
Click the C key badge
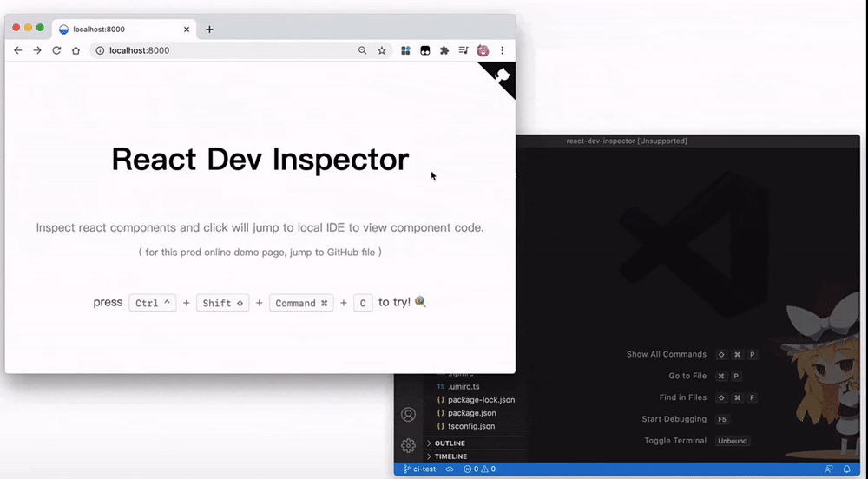[363, 303]
